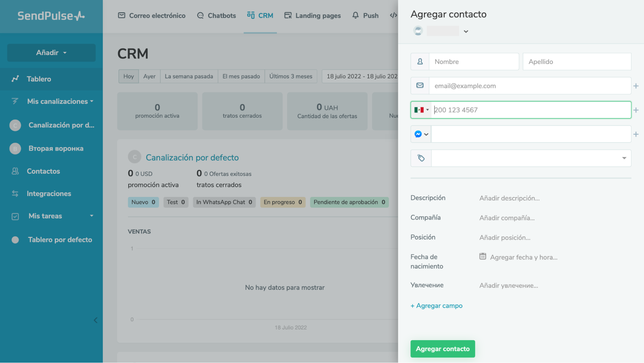Switch to Chatbots tab
644x363 pixels.
(216, 15)
